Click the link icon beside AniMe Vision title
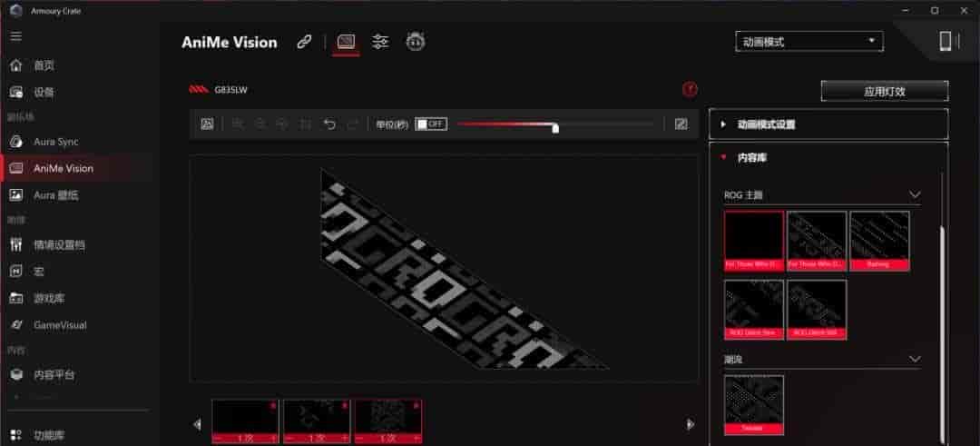The width and height of the screenshot is (980, 446). (x=304, y=43)
